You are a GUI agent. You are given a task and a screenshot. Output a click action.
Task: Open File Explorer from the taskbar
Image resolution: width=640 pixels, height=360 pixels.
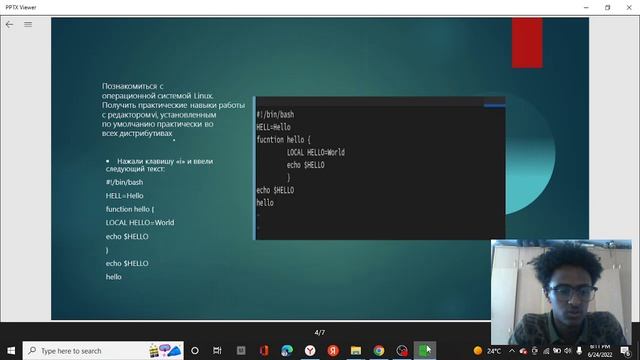pyautogui.click(x=356, y=351)
